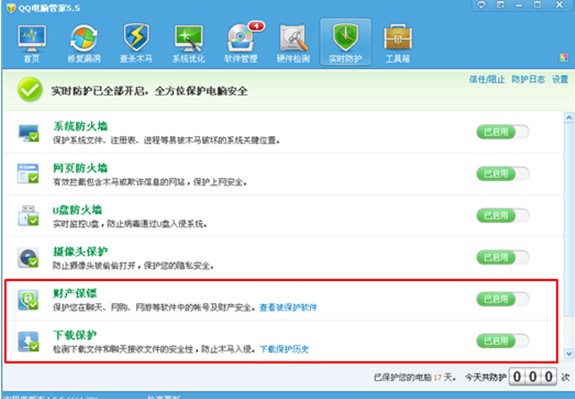
Task: Click the description under 网页防火墙
Action: [x=150, y=182]
